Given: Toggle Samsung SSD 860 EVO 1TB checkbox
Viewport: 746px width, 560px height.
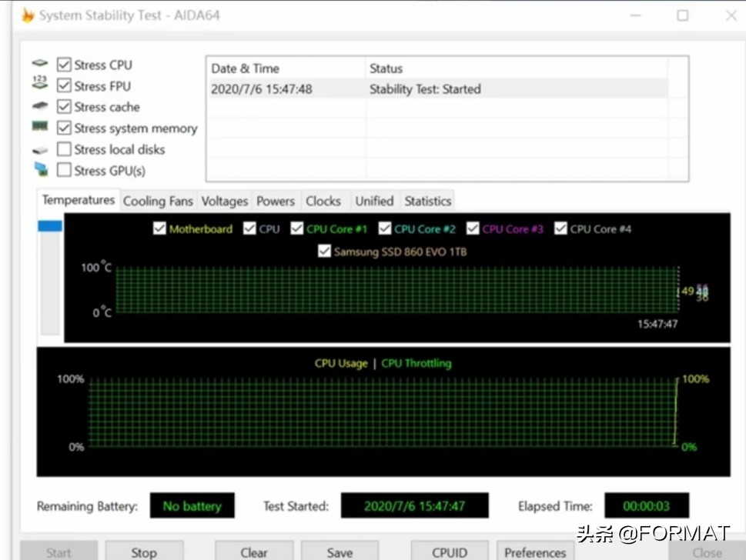Looking at the screenshot, I should point(324,251).
